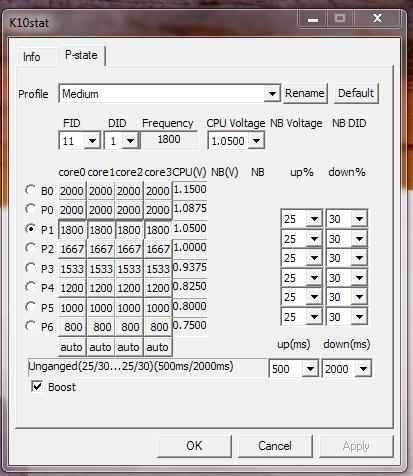Click core2 P1 button showing 1800
The height and width of the screenshot is (476, 413).
click(x=129, y=230)
